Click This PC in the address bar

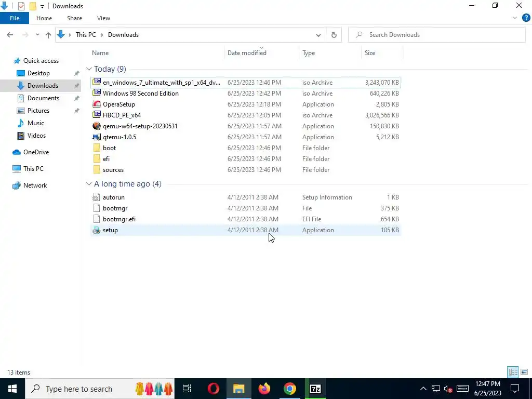(86, 35)
